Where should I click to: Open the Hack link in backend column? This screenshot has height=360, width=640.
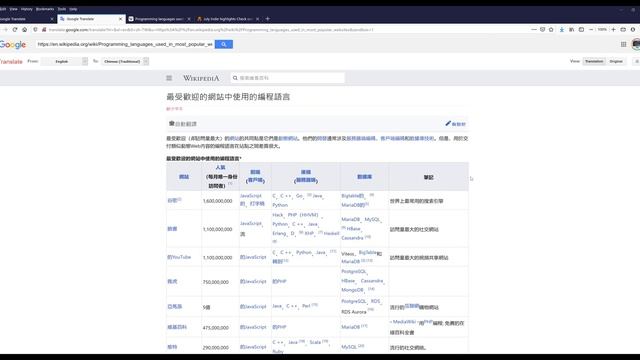(278, 215)
